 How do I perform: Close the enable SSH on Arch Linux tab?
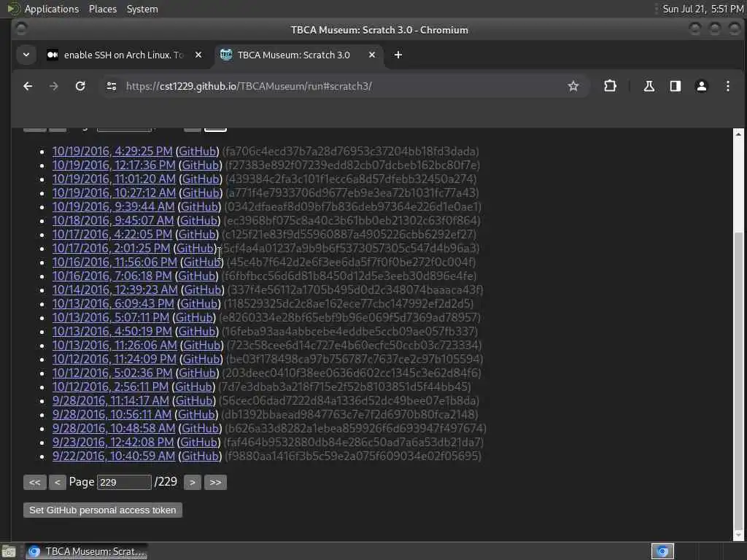tap(198, 55)
